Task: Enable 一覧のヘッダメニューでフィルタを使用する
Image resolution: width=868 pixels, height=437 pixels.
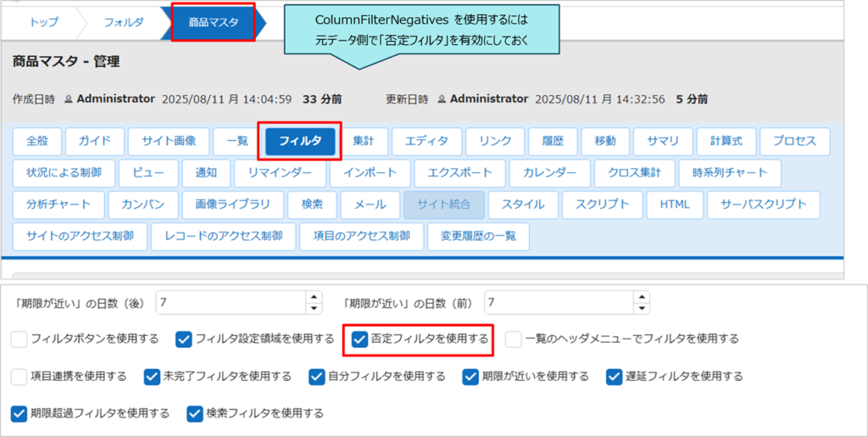Action: tap(513, 339)
